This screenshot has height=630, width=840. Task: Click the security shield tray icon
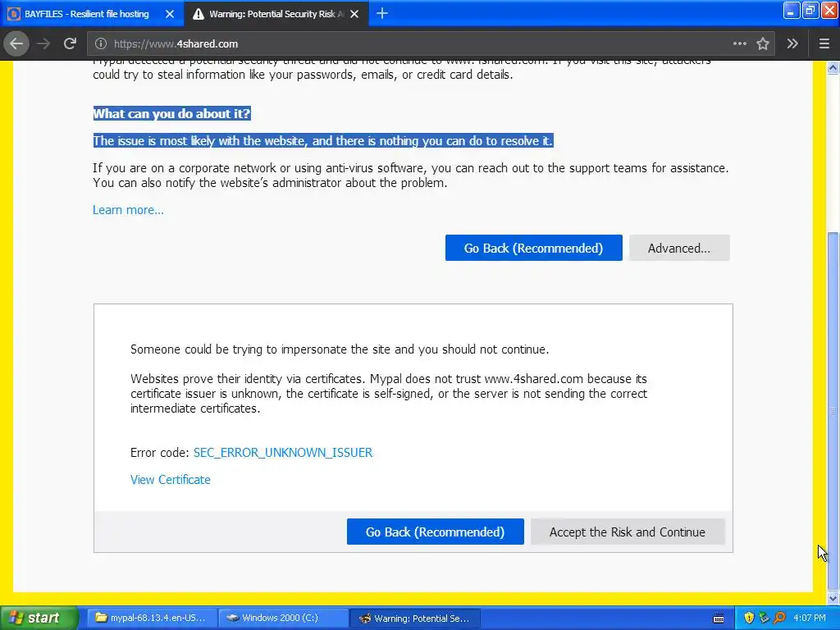point(749,619)
